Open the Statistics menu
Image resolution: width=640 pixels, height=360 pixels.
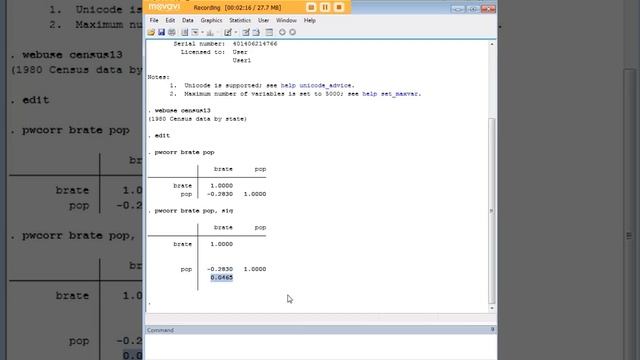pos(240,20)
